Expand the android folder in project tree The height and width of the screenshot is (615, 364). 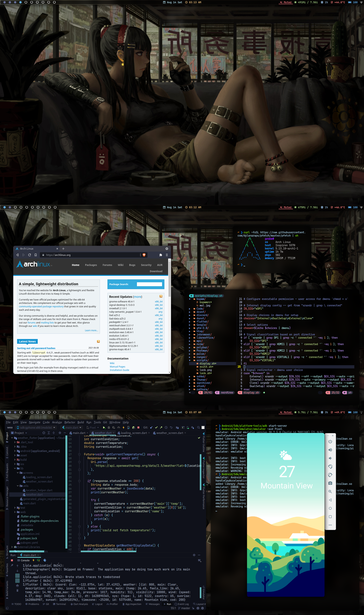coord(15,451)
